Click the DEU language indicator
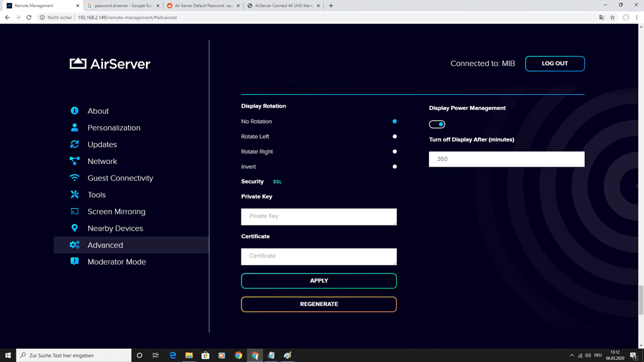Image resolution: width=644 pixels, height=362 pixels. pos(598,355)
